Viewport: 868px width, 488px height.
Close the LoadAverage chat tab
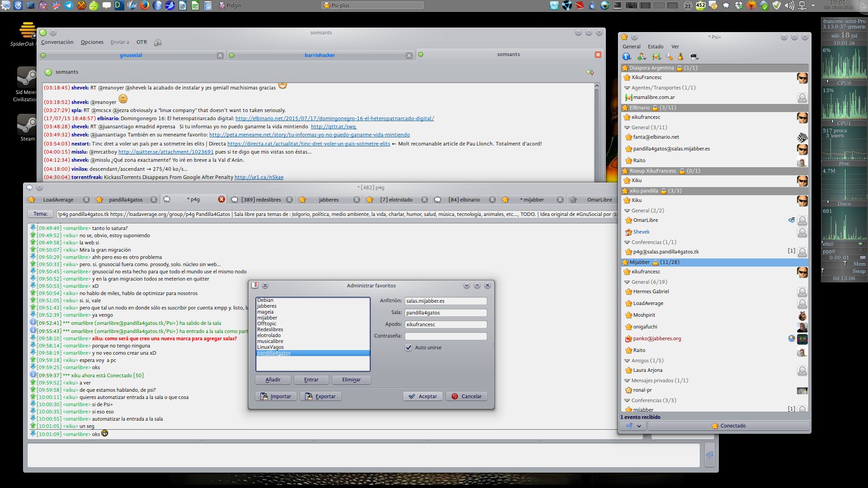coord(86,200)
